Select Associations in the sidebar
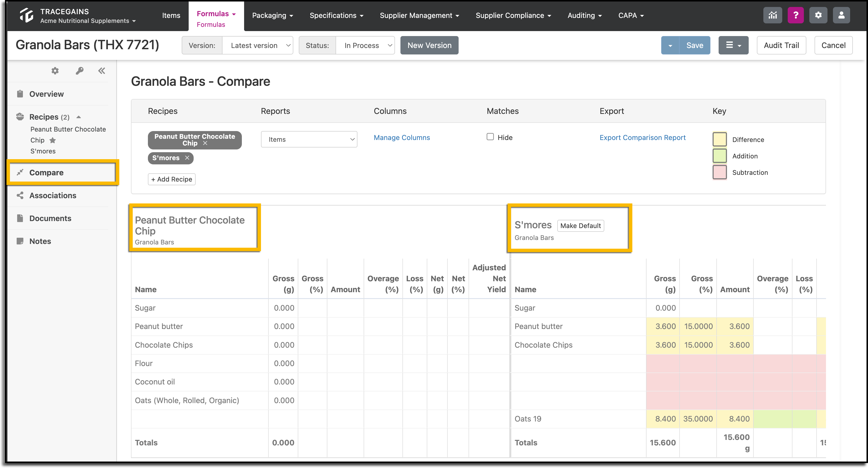 53,195
